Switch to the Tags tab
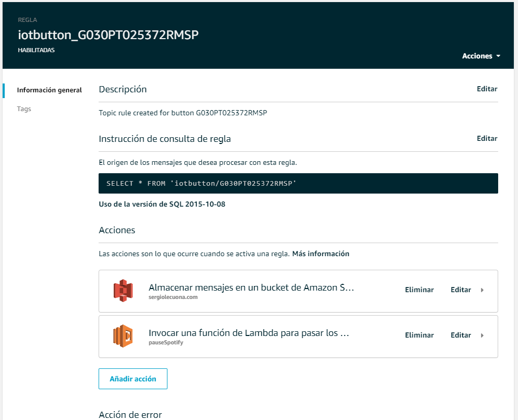Viewport: 518px width, 420px height. click(x=24, y=109)
